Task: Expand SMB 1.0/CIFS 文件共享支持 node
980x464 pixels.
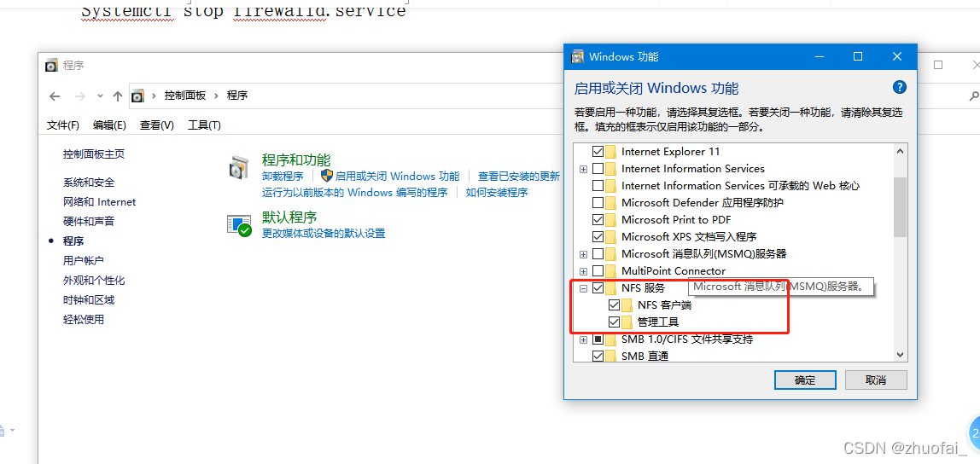Action: point(583,339)
